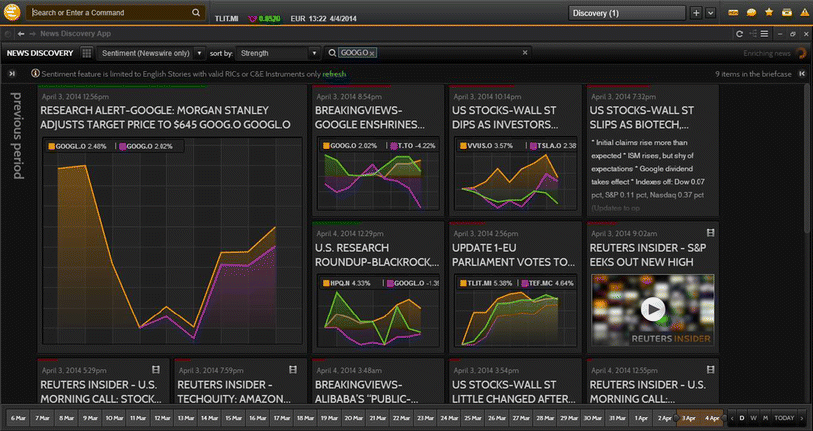Remove the GOOG.O filter tag
Image resolution: width=813 pixels, height=431 pixels.
pyautogui.click(x=372, y=53)
